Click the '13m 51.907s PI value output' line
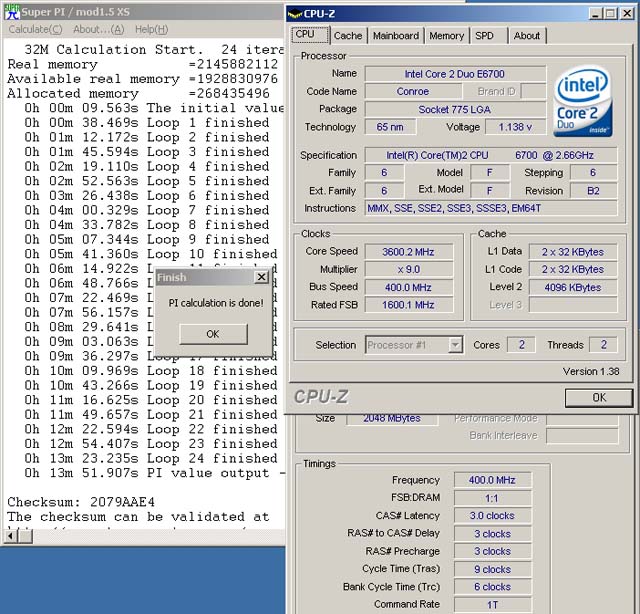The height and width of the screenshot is (614, 640). (x=154, y=473)
